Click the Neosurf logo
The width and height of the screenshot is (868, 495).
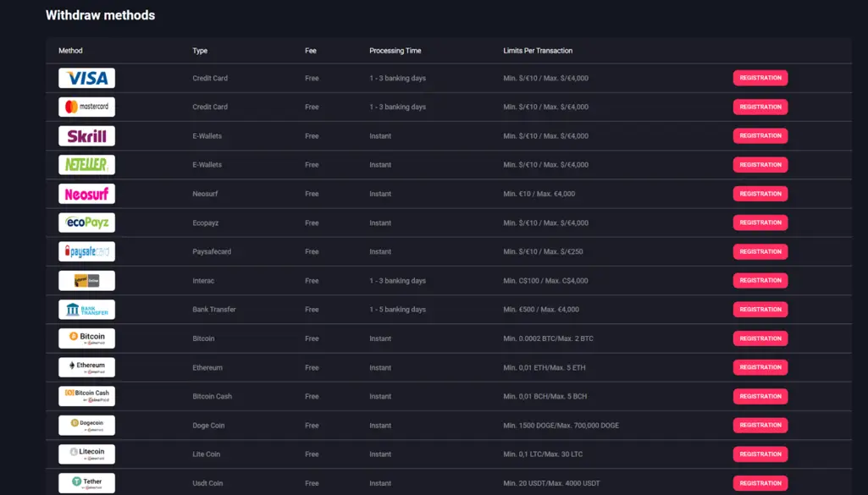(87, 194)
